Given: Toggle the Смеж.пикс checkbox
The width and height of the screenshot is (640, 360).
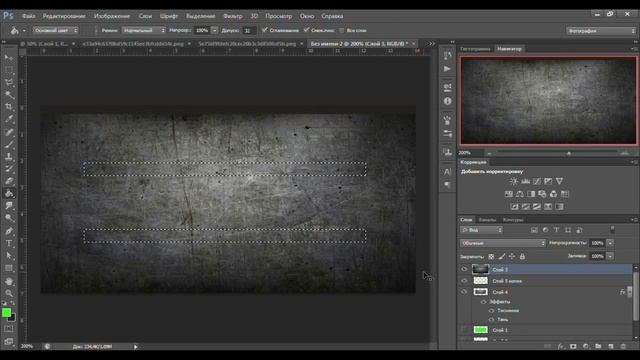Looking at the screenshot, I should coord(306,30).
